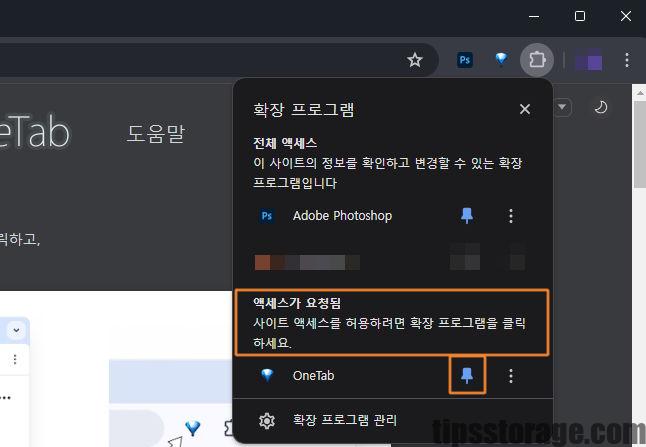This screenshot has width=646, height=447.
Task: Expand the chevron in the page illustration
Action: pos(16,330)
